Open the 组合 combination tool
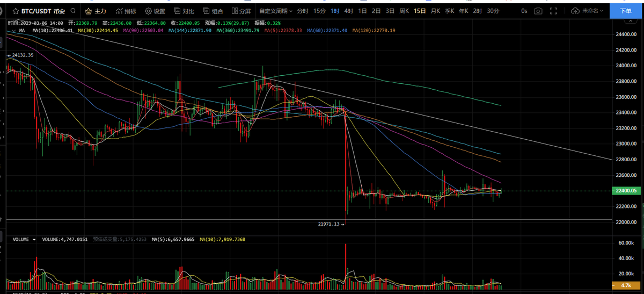 (x=214, y=11)
